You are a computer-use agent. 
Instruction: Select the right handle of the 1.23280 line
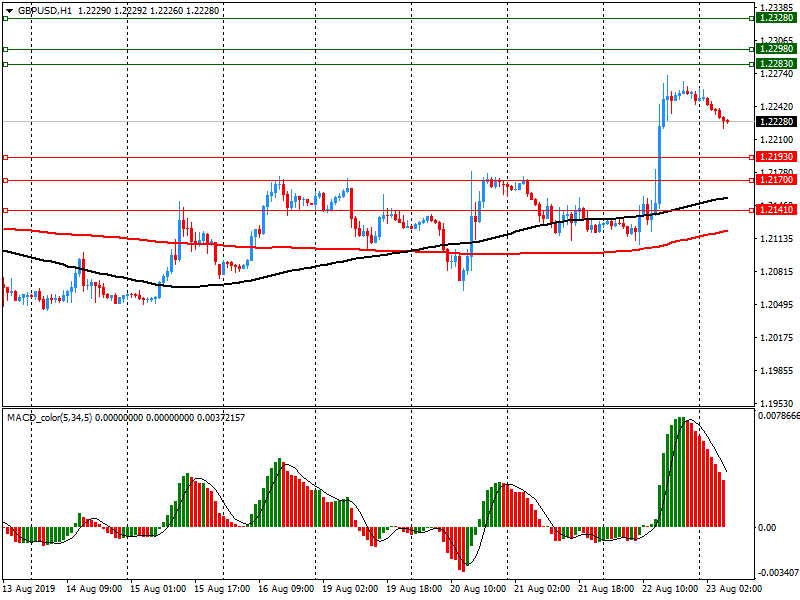tap(752, 18)
